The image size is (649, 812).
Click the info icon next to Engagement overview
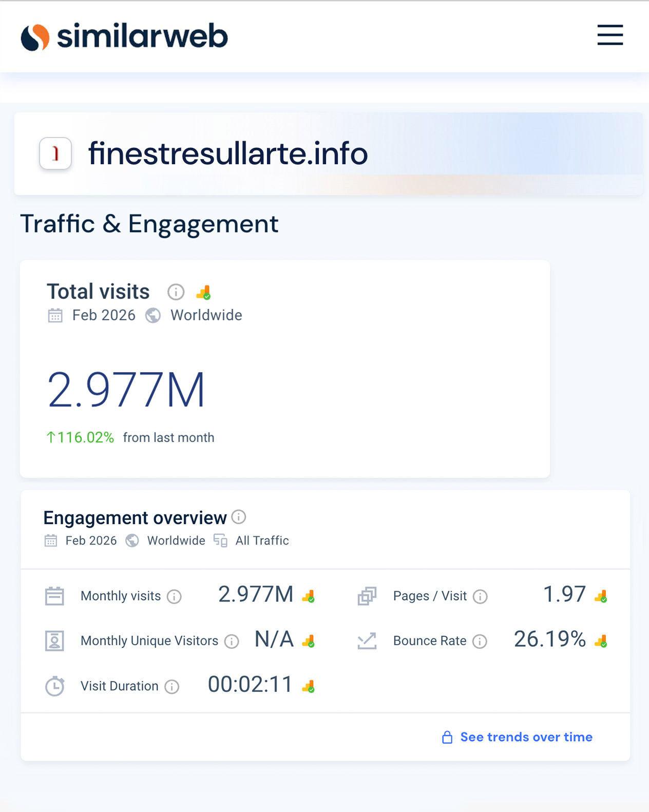tap(239, 517)
